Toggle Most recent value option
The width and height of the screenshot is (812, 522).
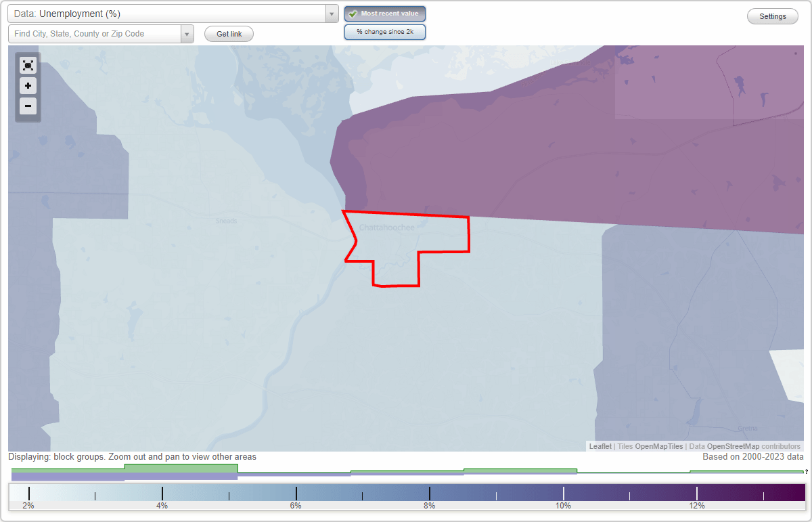pyautogui.click(x=385, y=14)
